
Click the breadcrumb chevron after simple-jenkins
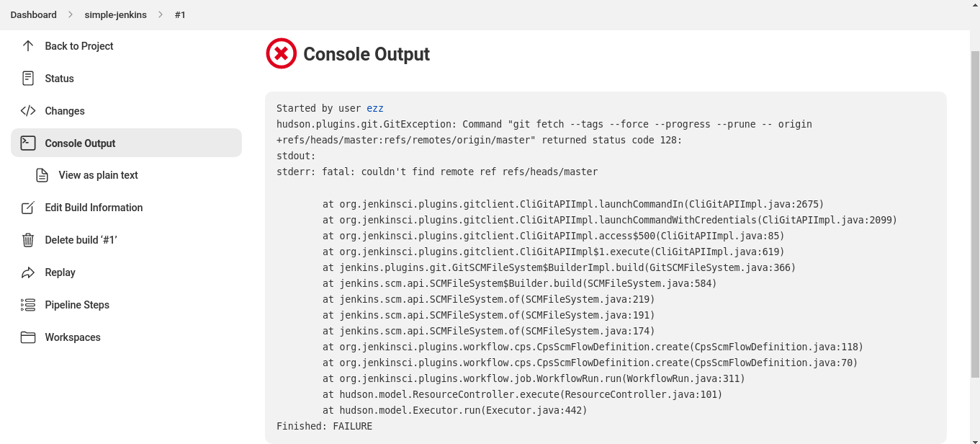point(161,14)
